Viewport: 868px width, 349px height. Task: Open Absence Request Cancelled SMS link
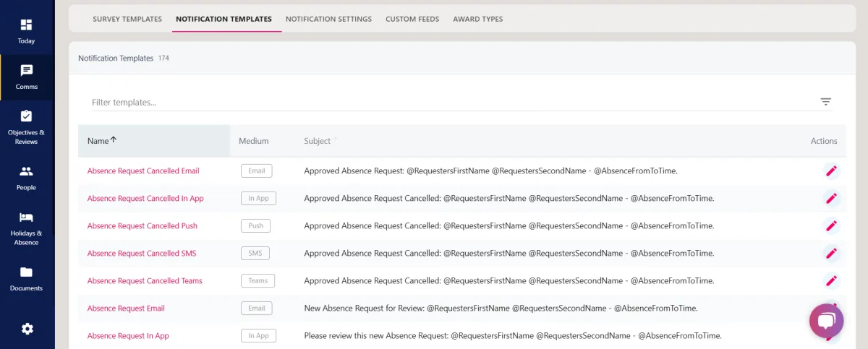[x=142, y=254]
